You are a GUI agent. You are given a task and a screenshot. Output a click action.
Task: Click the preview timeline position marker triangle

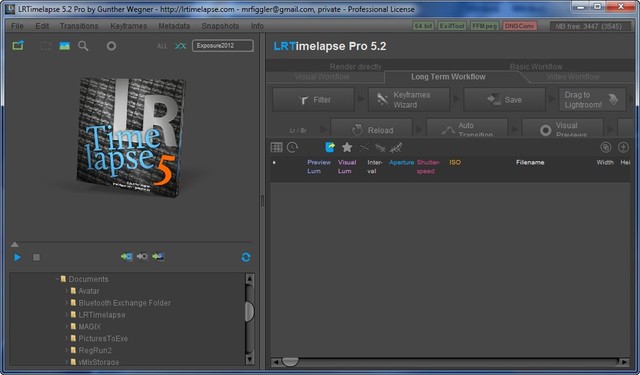[x=15, y=244]
